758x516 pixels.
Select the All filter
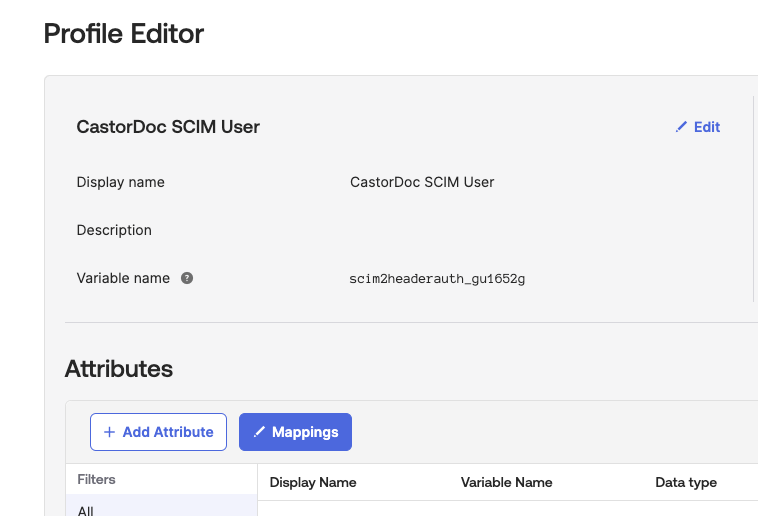point(86,510)
